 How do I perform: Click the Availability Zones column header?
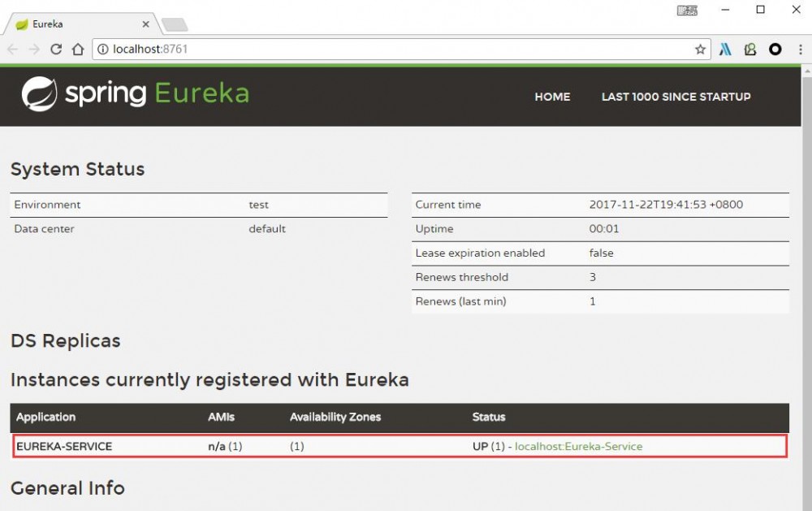[x=335, y=418]
